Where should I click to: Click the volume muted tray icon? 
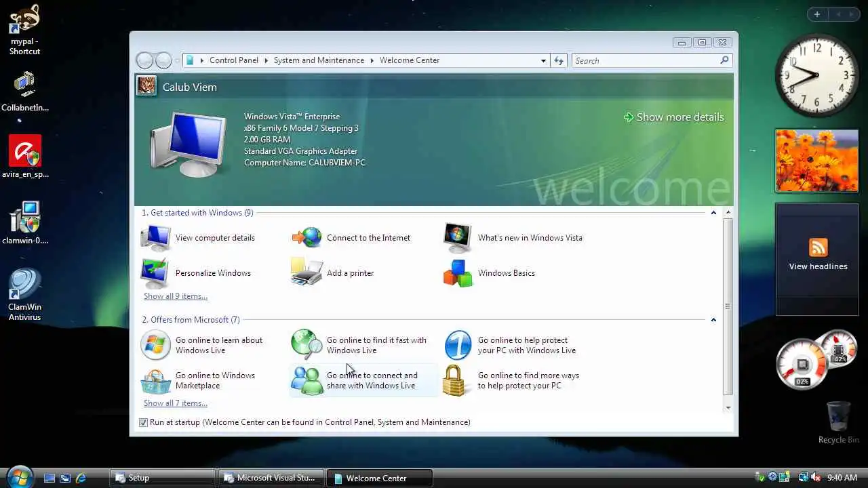point(816,477)
